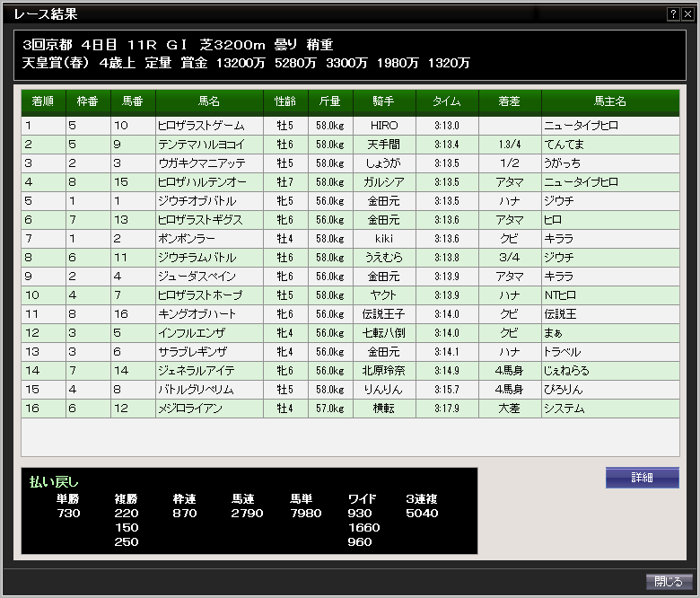Viewport: 700px width, 598px height.
Task: Click the 馬主名 column header
Action: (x=610, y=101)
